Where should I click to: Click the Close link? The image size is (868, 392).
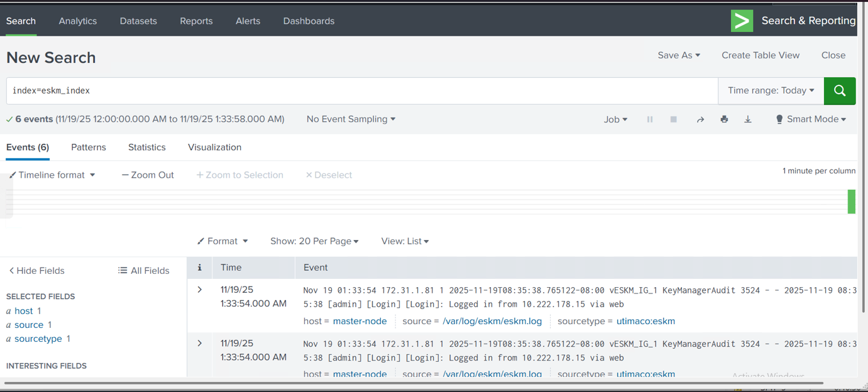coord(833,55)
